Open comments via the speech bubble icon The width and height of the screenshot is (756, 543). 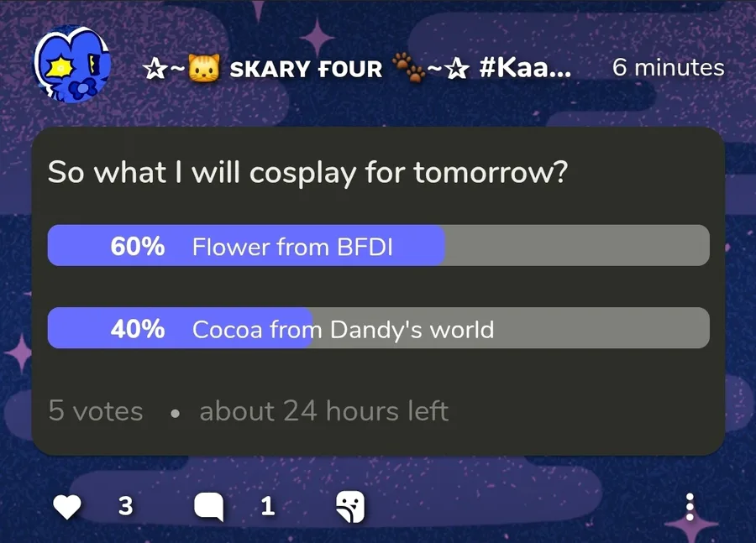209,506
